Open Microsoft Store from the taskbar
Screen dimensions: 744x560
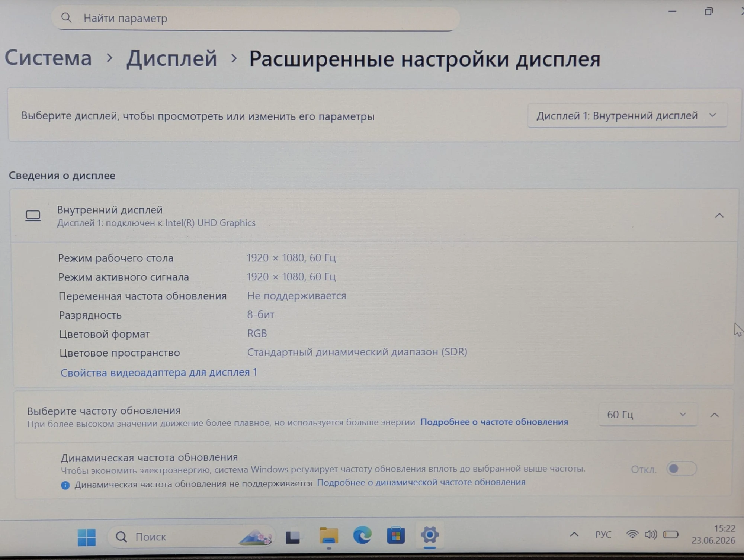click(396, 535)
